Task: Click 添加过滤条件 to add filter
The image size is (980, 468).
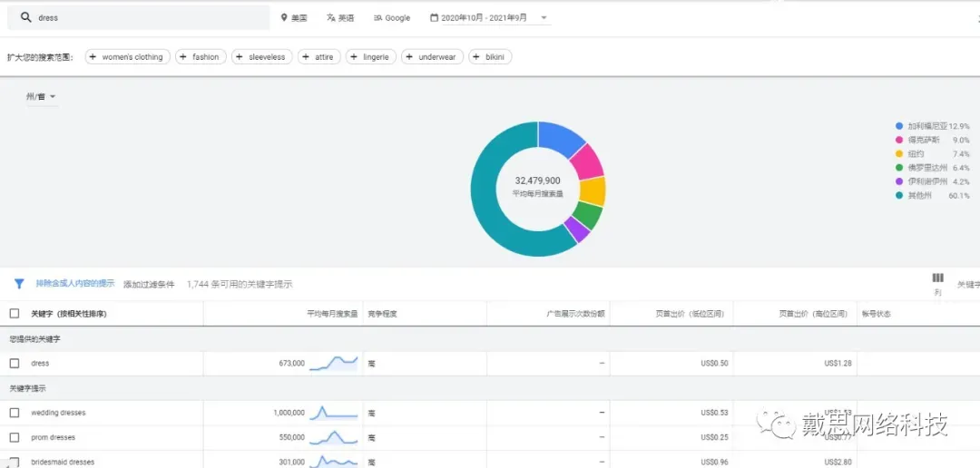Action: 149,284
